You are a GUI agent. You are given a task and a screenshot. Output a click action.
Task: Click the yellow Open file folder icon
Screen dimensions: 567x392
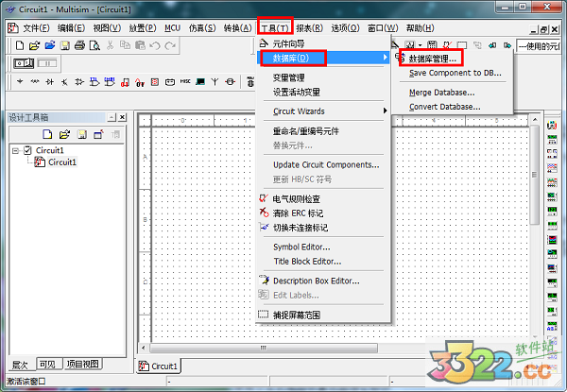(x=34, y=45)
